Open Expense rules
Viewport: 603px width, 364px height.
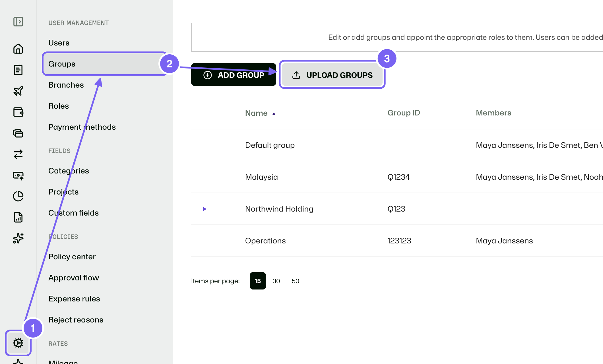point(74,299)
